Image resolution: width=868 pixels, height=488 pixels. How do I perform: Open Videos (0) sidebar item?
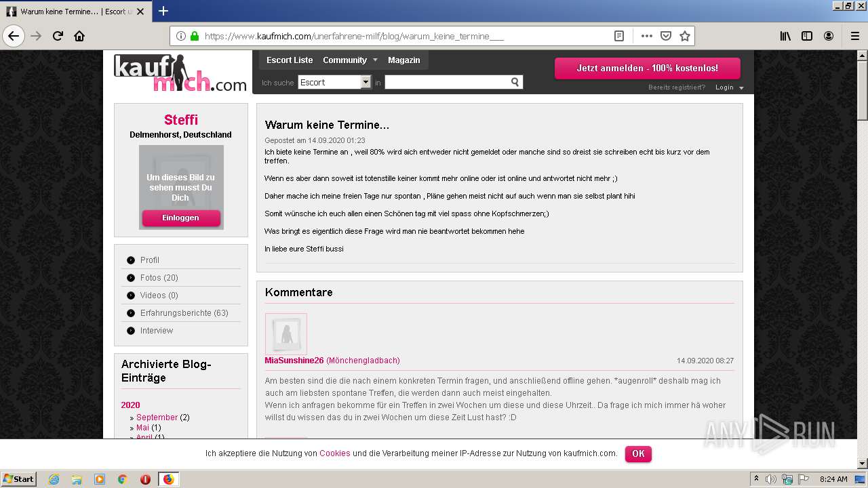pyautogui.click(x=159, y=296)
